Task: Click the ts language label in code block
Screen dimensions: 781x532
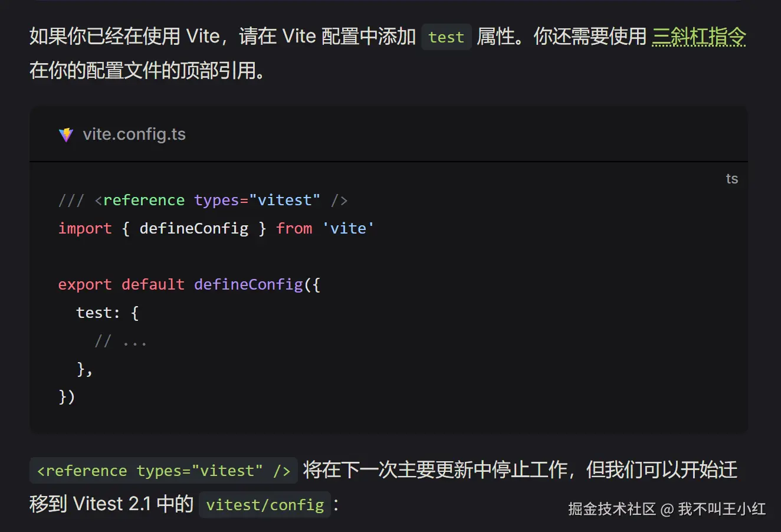Action: click(x=732, y=179)
